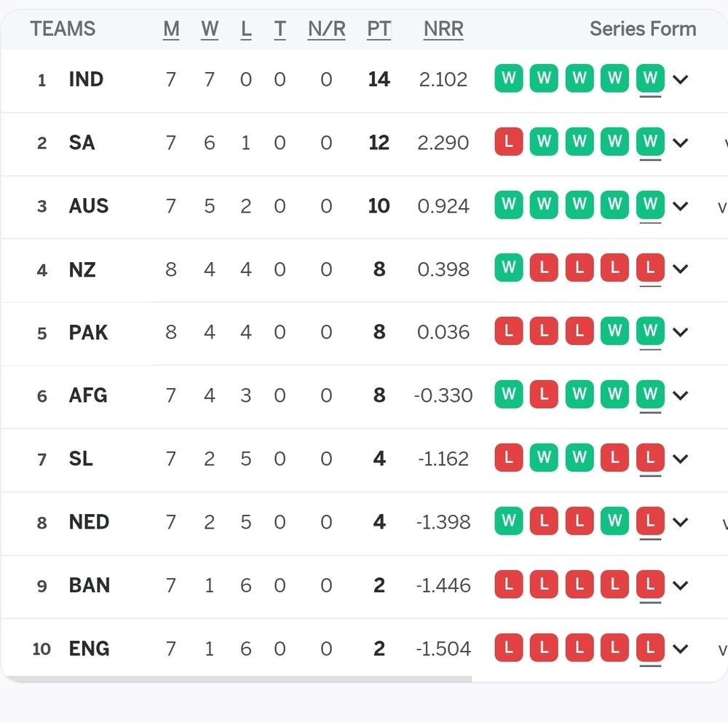Click the N/R column header
Viewport: 728px width, 723px height.
pos(326,29)
